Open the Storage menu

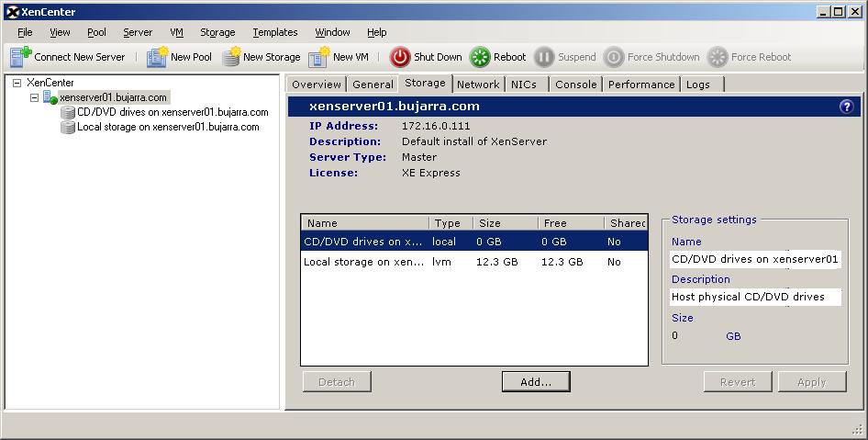(x=217, y=32)
